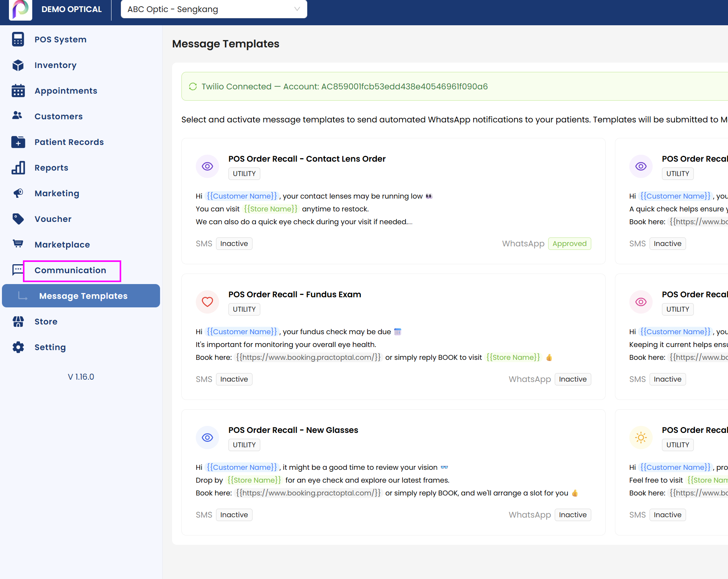Click the sun icon on the right-side card
The image size is (728, 579).
(x=641, y=438)
